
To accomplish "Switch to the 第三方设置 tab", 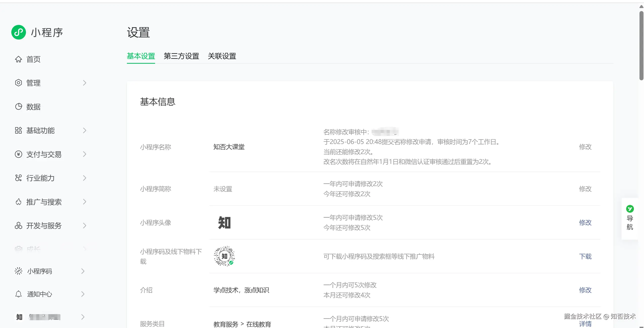I will [181, 56].
